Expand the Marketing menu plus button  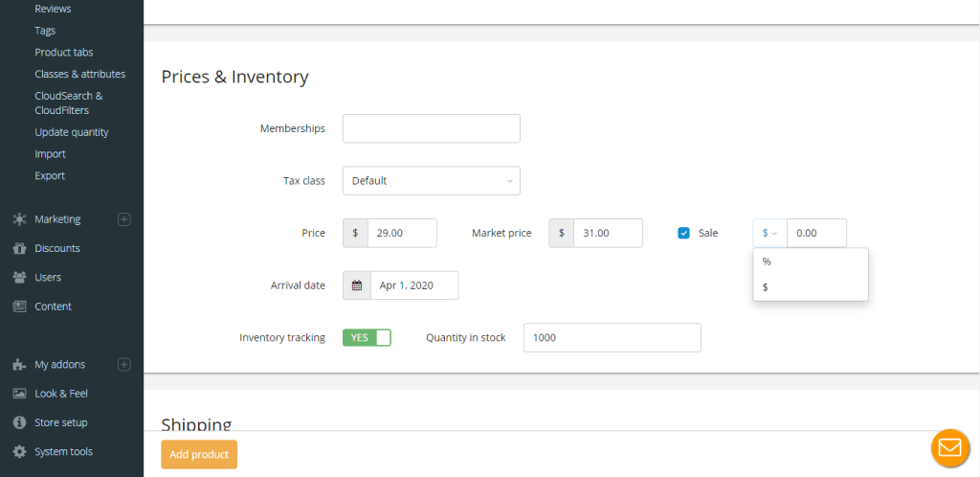coord(124,219)
